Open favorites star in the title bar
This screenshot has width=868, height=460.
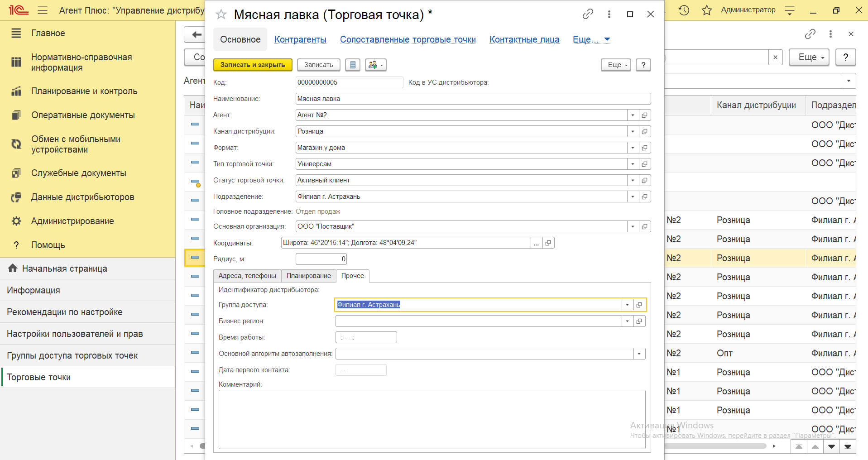(x=706, y=10)
